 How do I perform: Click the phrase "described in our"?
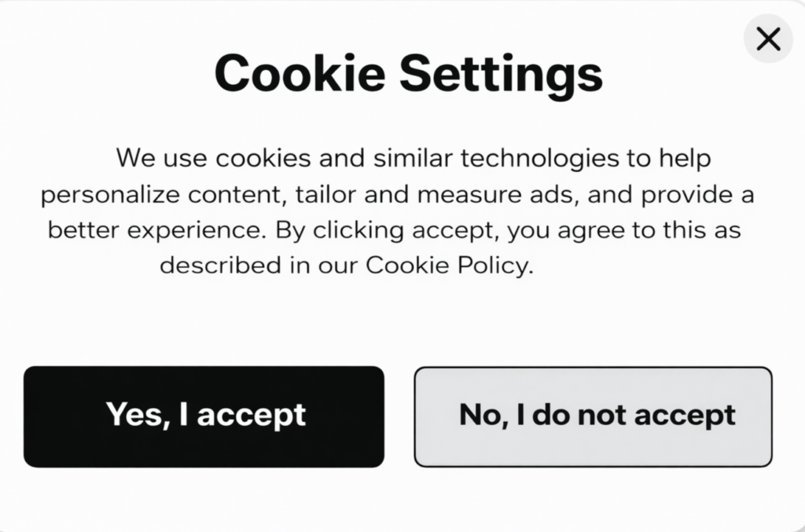click(x=259, y=266)
